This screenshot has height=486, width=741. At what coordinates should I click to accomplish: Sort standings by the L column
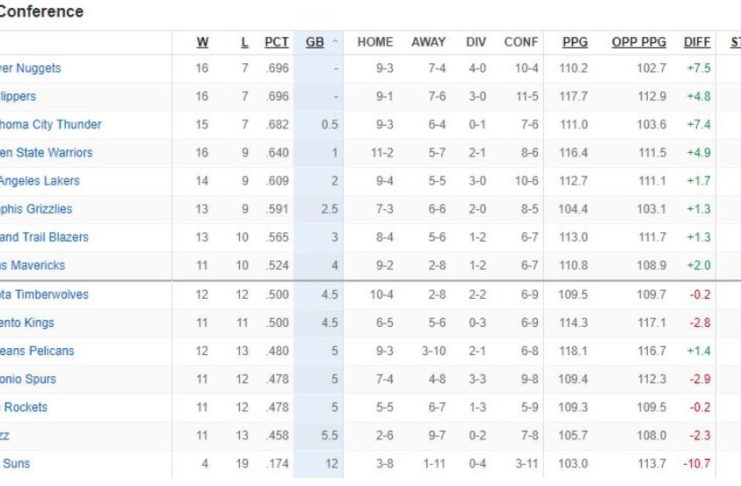[245, 42]
